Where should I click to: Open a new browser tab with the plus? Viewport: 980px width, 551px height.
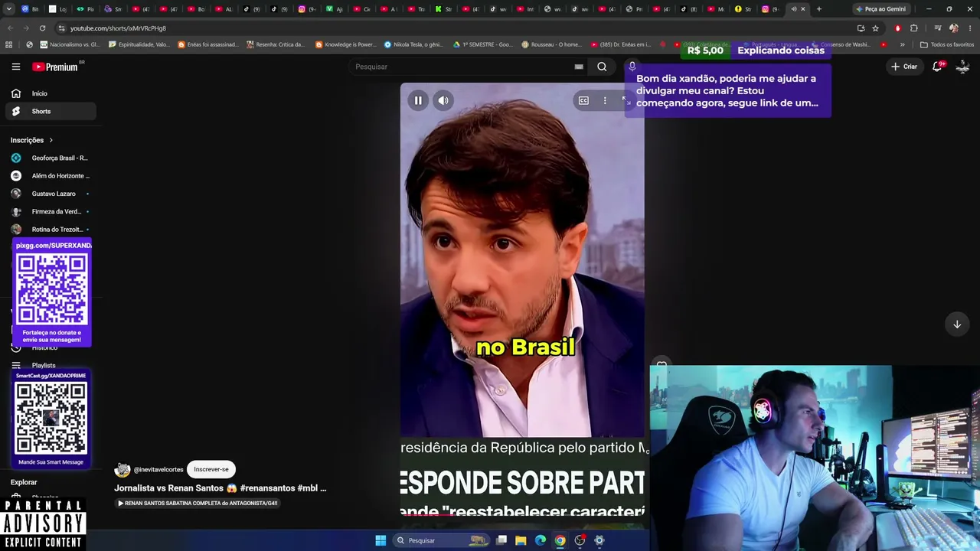(818, 9)
